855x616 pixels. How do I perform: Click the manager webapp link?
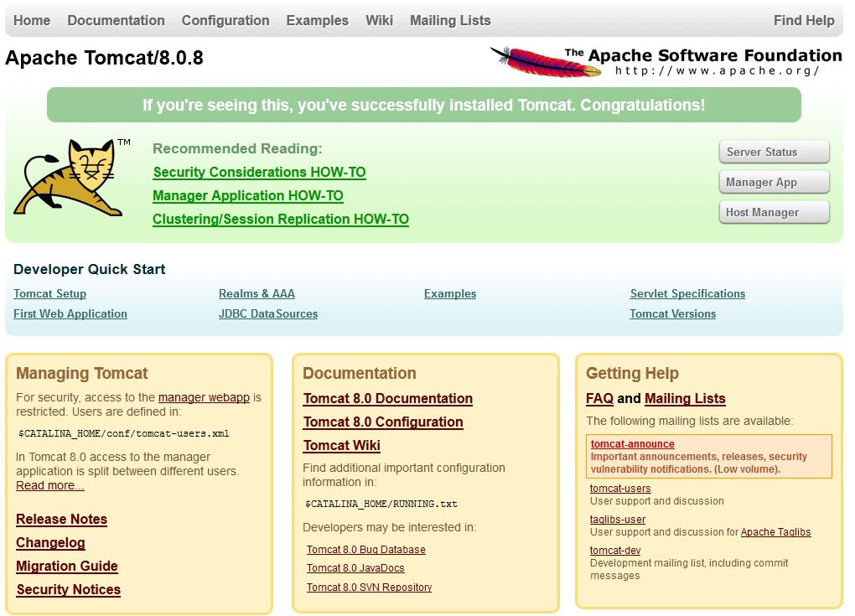pos(204,397)
